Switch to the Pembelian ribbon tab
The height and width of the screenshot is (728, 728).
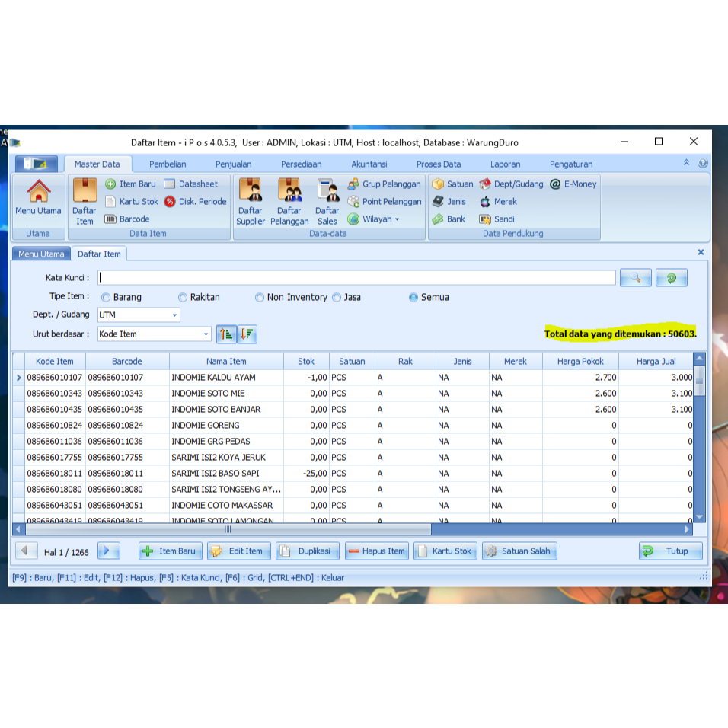(x=167, y=163)
